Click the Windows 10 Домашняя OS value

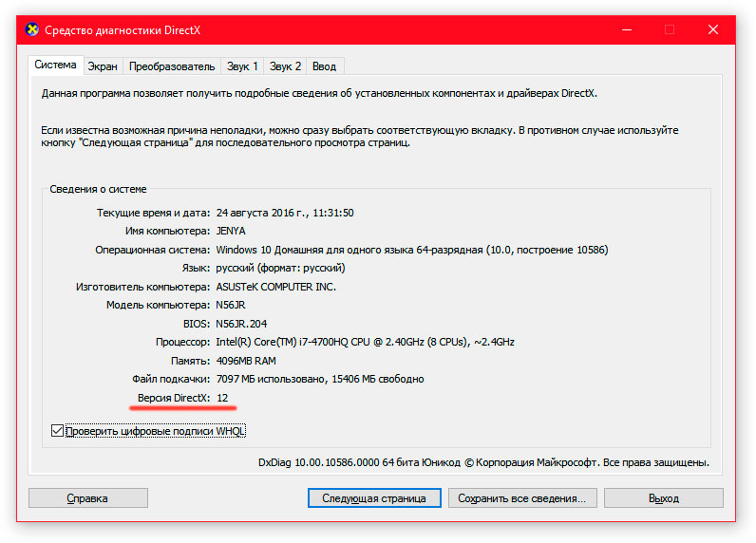412,250
